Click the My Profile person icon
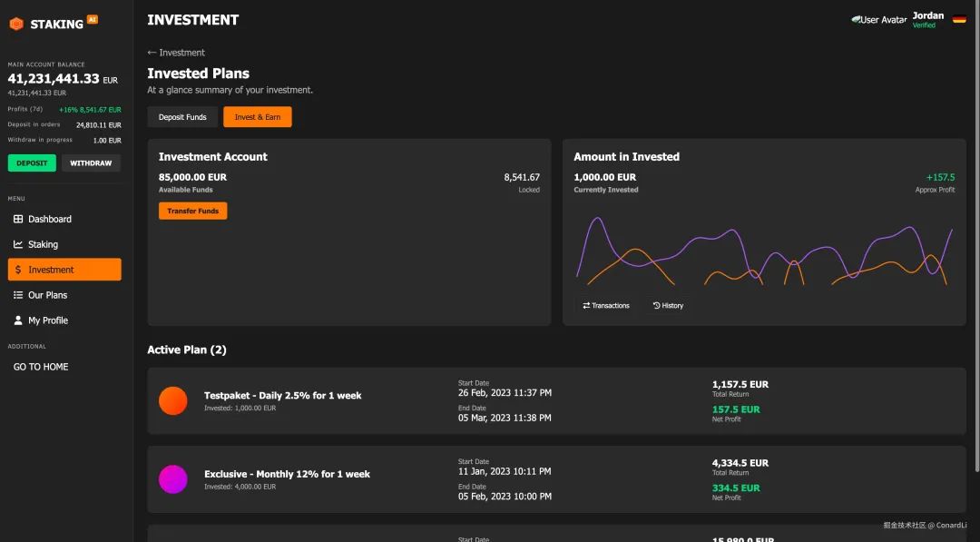Viewport: 980px width, 542px height. point(18,320)
